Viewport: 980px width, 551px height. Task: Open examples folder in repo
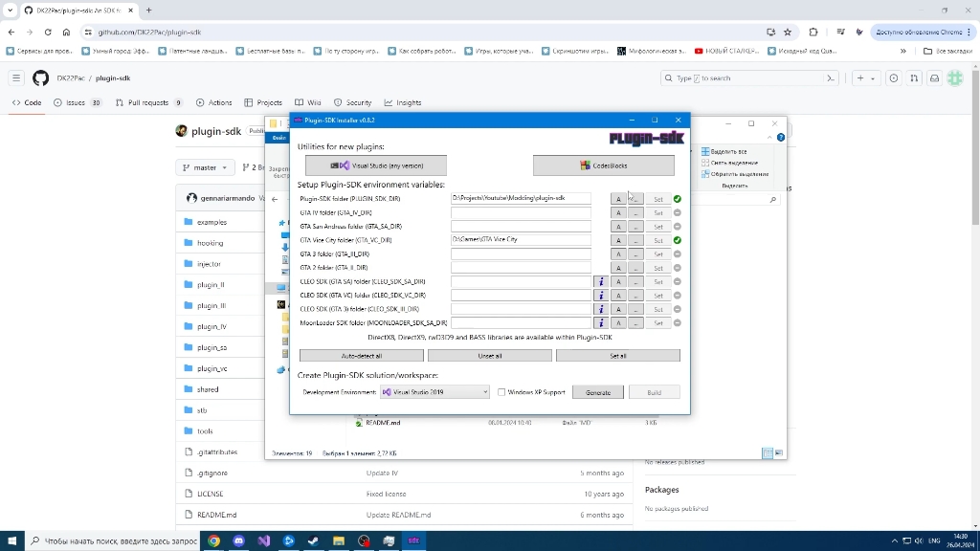(x=212, y=222)
